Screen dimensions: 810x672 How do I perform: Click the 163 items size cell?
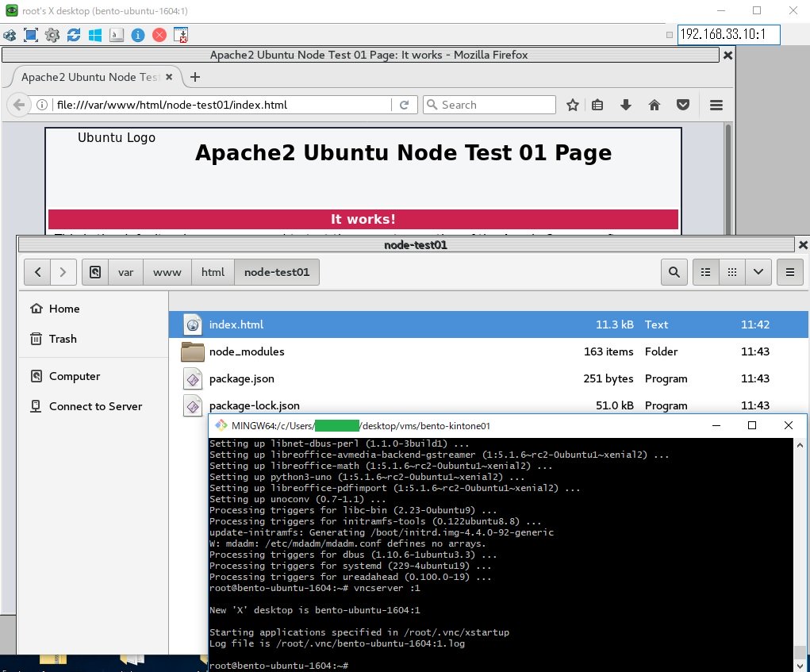click(x=608, y=351)
